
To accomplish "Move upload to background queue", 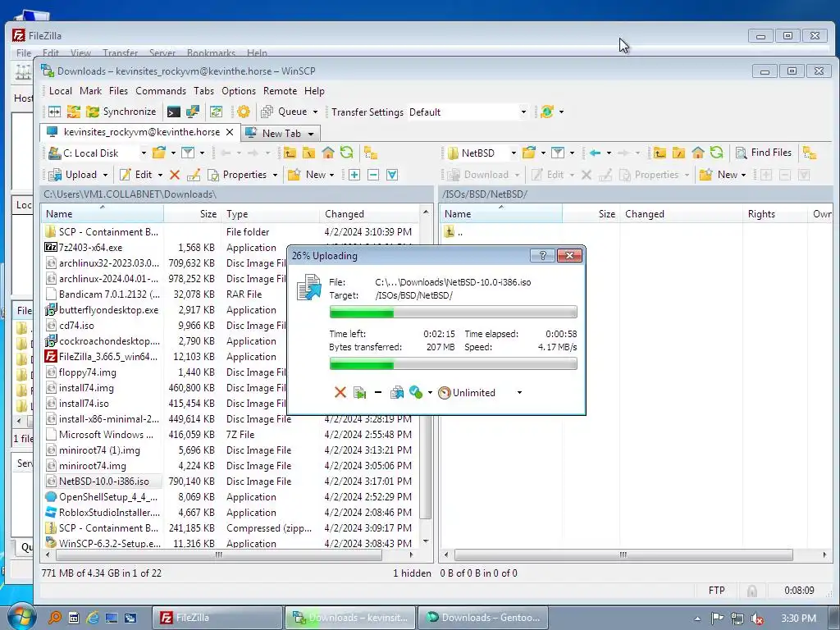I will (397, 393).
